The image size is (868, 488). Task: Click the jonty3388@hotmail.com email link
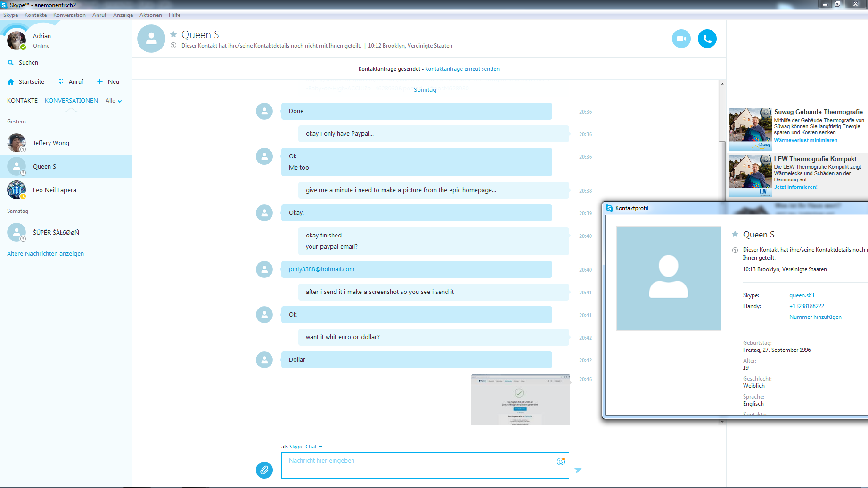click(321, 269)
